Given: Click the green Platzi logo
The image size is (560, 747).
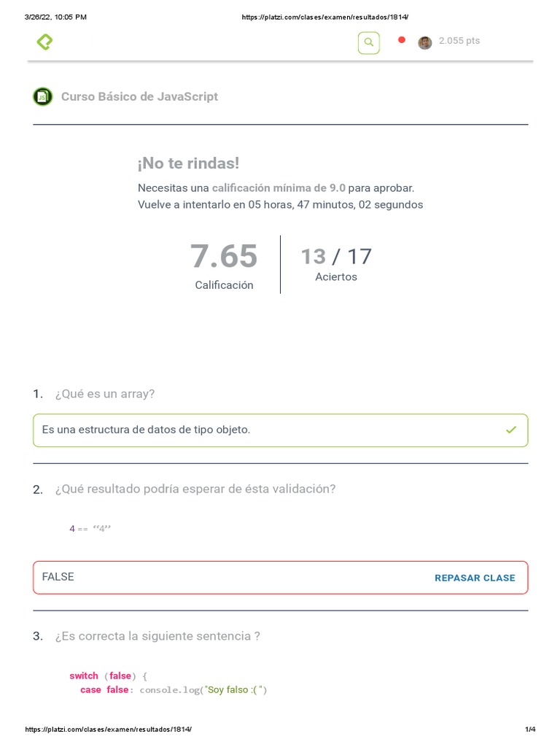Looking at the screenshot, I should point(44,42).
